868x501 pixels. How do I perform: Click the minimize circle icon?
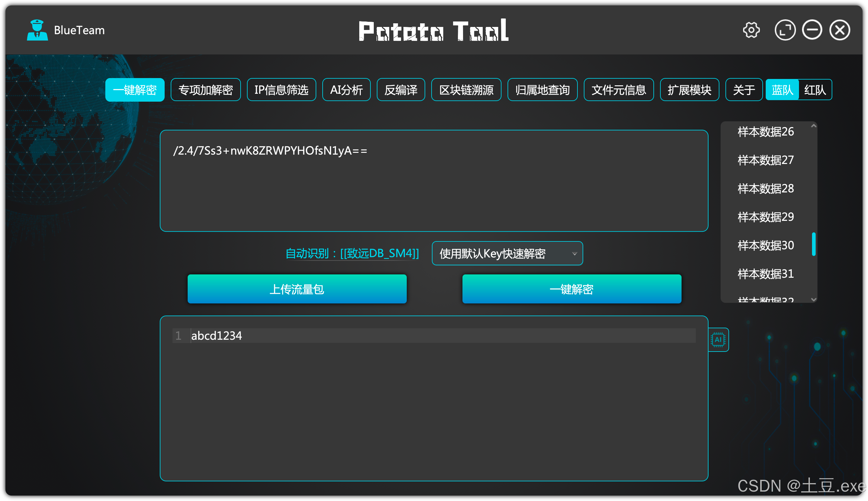coord(812,30)
